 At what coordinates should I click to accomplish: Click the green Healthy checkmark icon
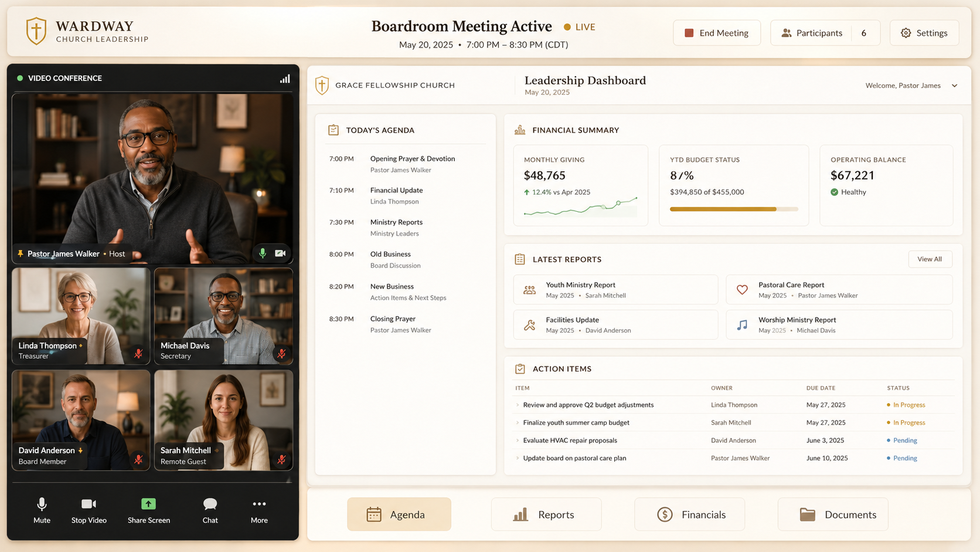tap(834, 192)
